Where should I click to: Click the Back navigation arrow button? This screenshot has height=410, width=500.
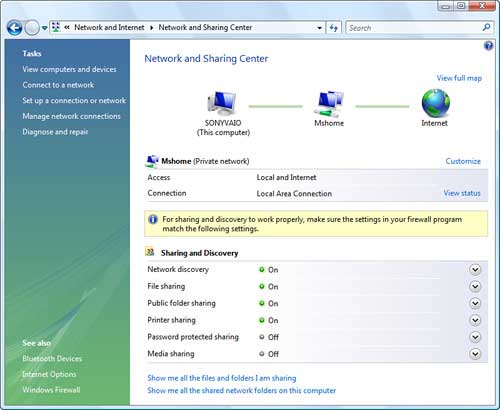(x=14, y=28)
